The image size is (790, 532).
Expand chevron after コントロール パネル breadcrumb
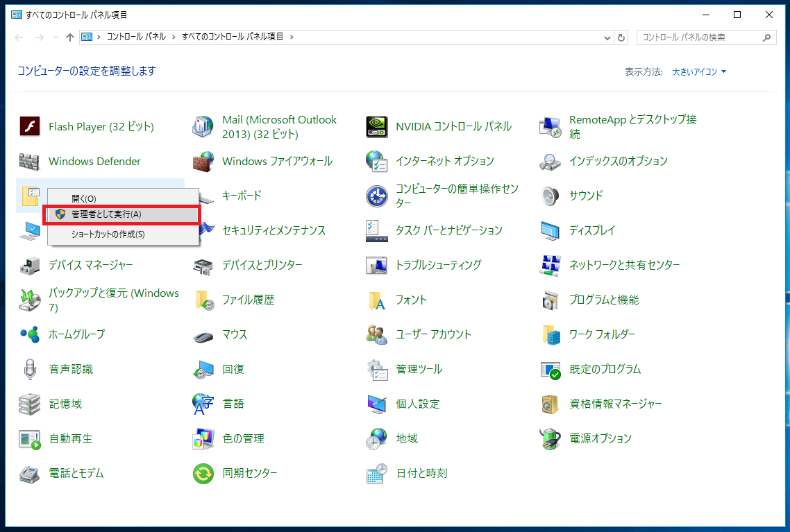[174, 37]
